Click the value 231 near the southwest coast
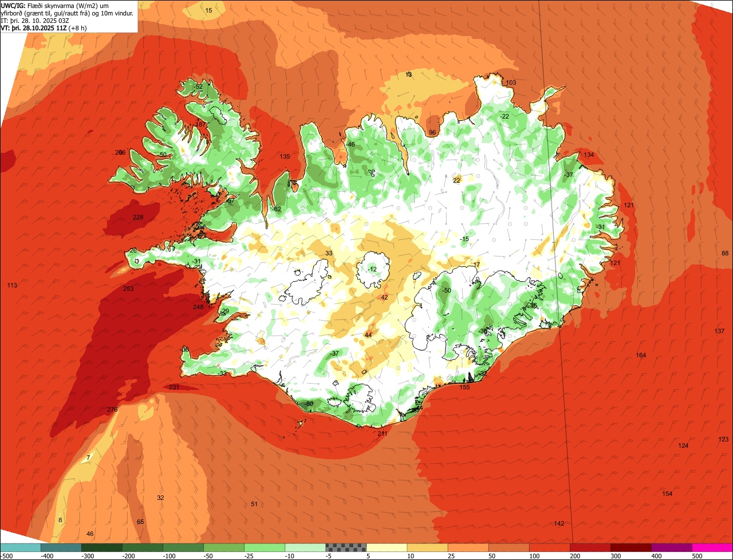 [174, 387]
